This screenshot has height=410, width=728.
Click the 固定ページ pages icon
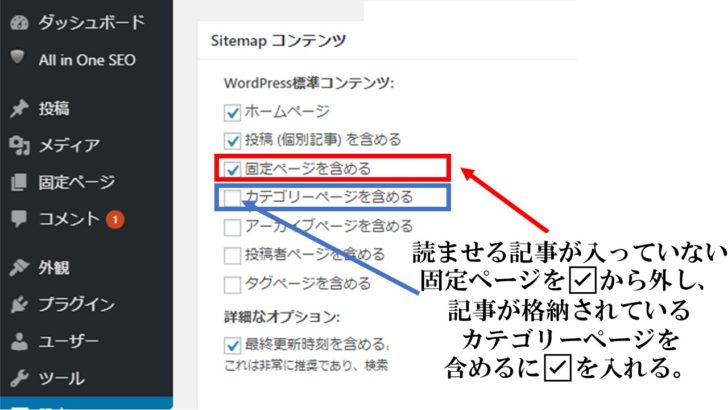[x=19, y=182]
